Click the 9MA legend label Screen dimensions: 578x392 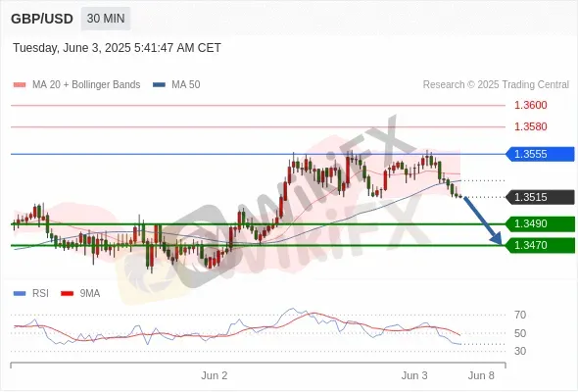coord(90,294)
